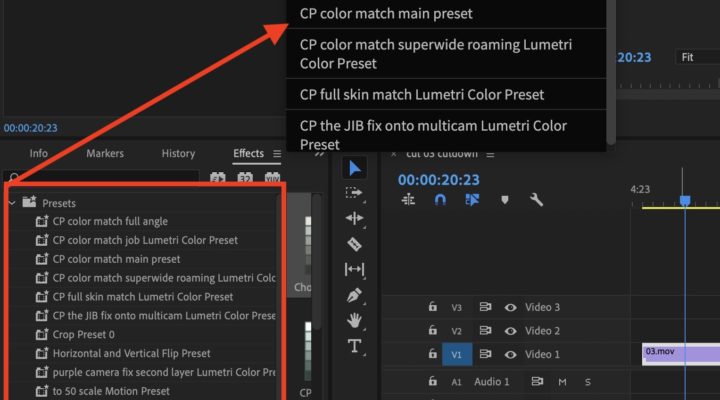The width and height of the screenshot is (720, 400).
Task: Open the cut 03 cutdown sequence menu
Action: [490, 154]
